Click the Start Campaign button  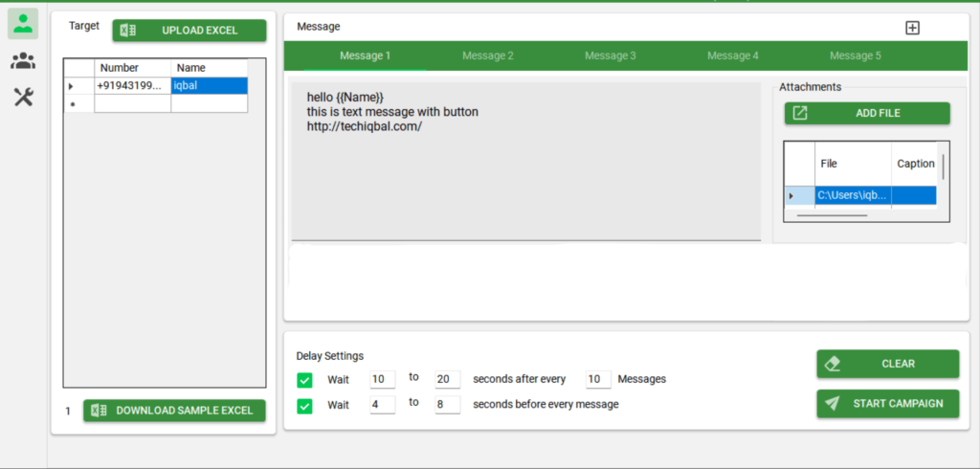pos(887,403)
